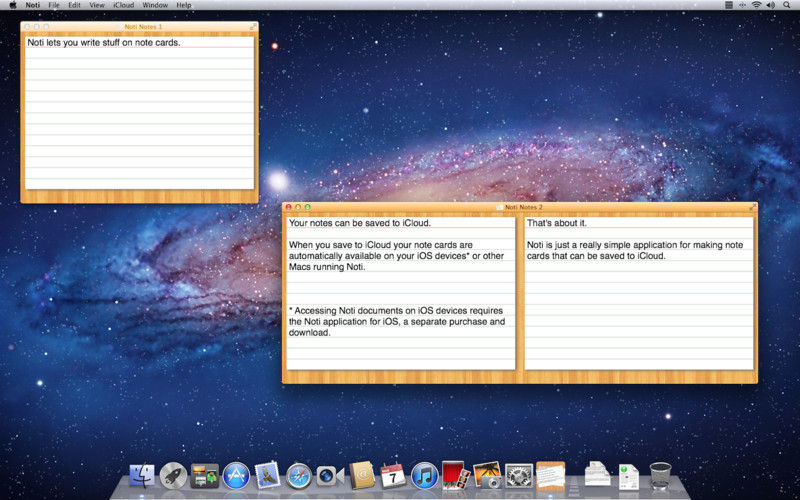Open Spotlight search magnifier
The width and height of the screenshot is (800, 500).
[786, 5]
